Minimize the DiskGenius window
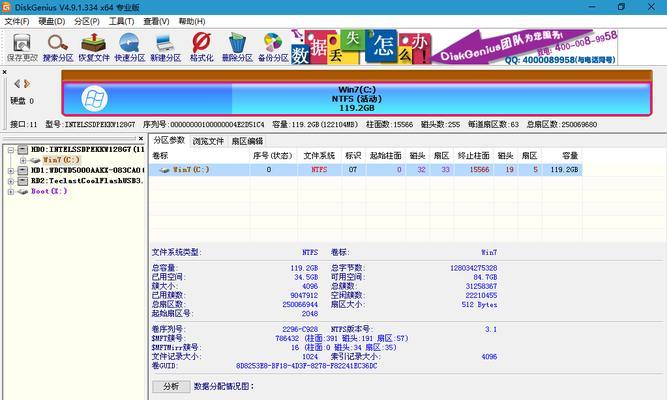The height and width of the screenshot is (400, 667). 593,7
